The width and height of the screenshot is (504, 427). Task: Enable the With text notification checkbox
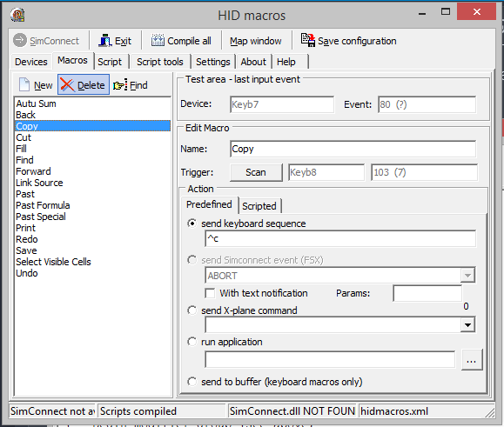[210, 293]
